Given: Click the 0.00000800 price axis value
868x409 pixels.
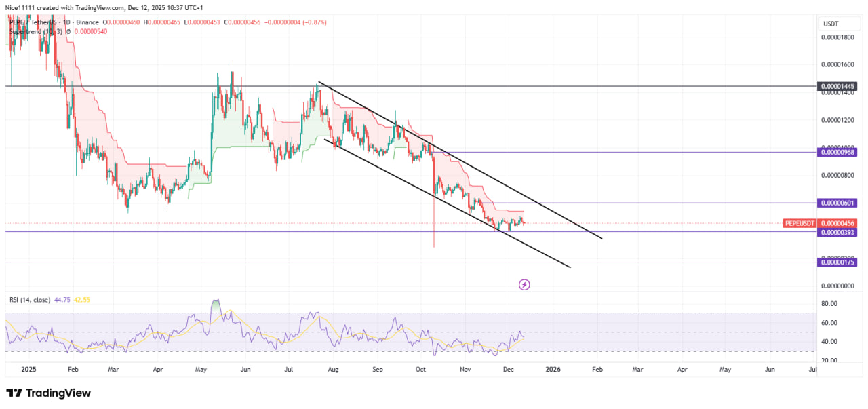Looking at the screenshot, I should coord(838,175).
